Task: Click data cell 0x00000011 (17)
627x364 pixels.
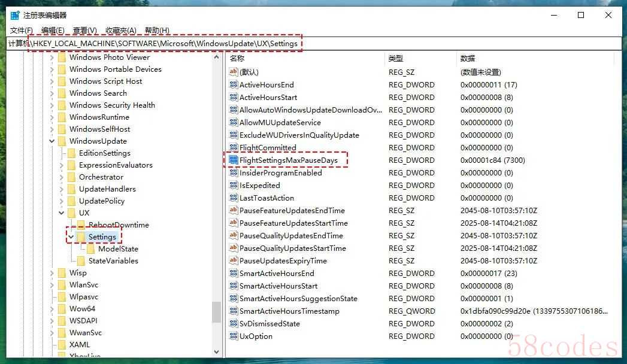Action: (x=489, y=84)
